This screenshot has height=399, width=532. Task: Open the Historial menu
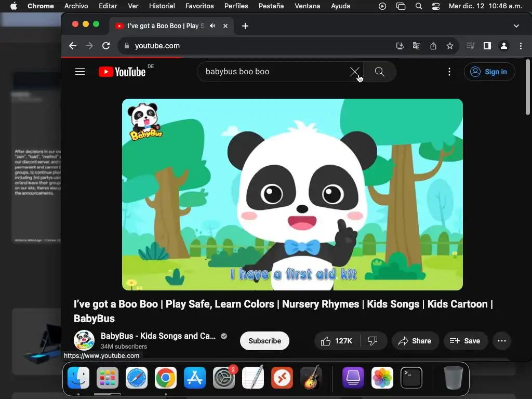tap(162, 6)
